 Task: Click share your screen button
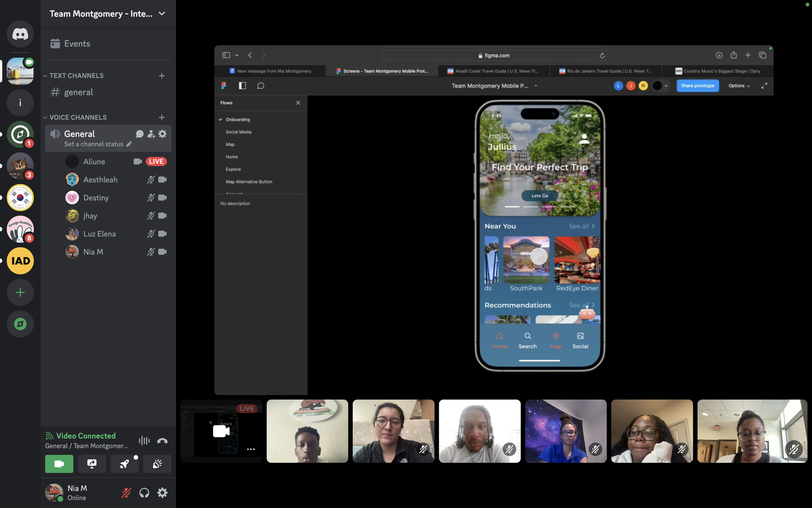click(x=92, y=464)
